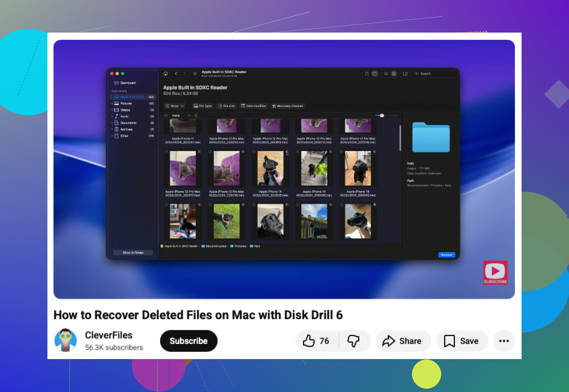
Task: Check the box on dog-on-grass photo
Action: pyautogui.click(x=210, y=205)
